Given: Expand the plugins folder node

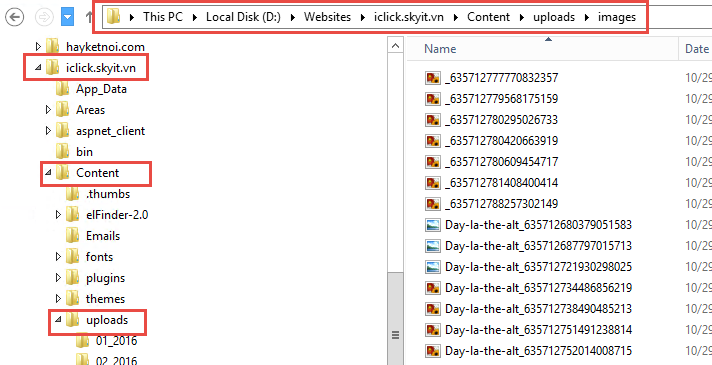Looking at the screenshot, I should click(58, 277).
